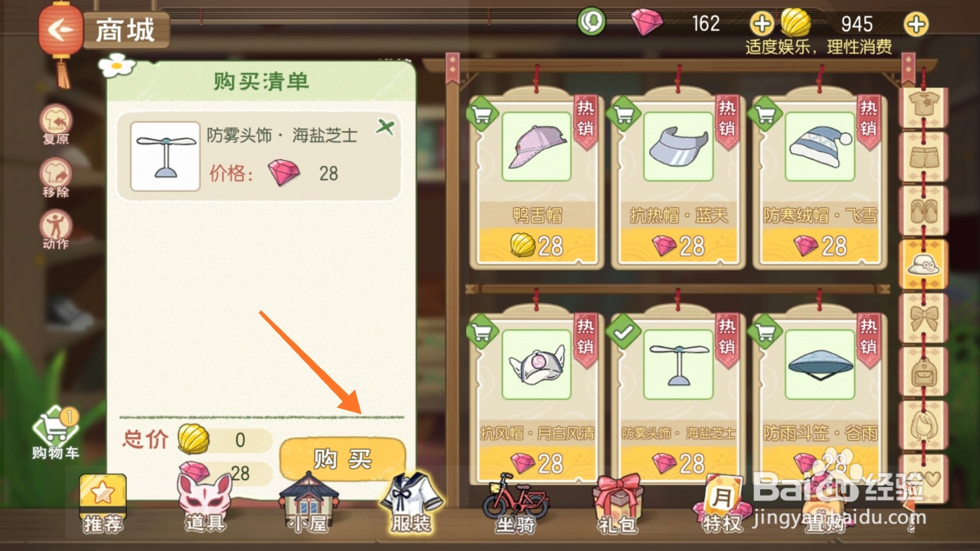
Task: Uncheck the selected 防雾头饰·海盐芝士 item
Action: (623, 332)
